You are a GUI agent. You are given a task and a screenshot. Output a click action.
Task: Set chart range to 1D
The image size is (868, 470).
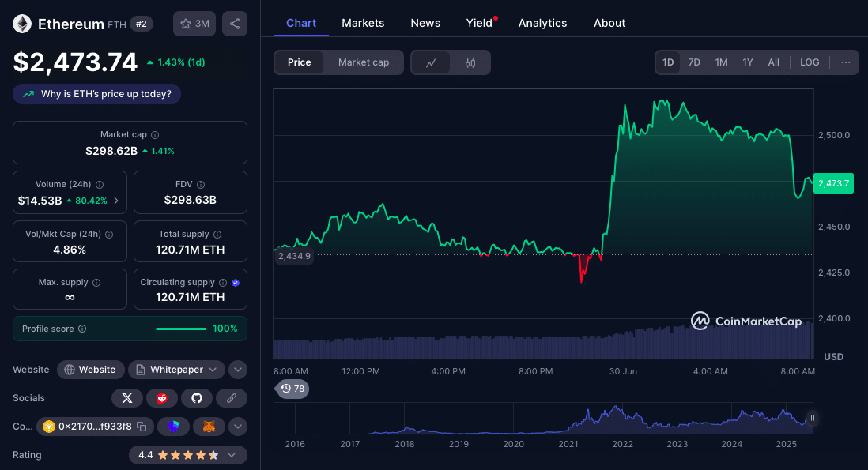(x=668, y=62)
